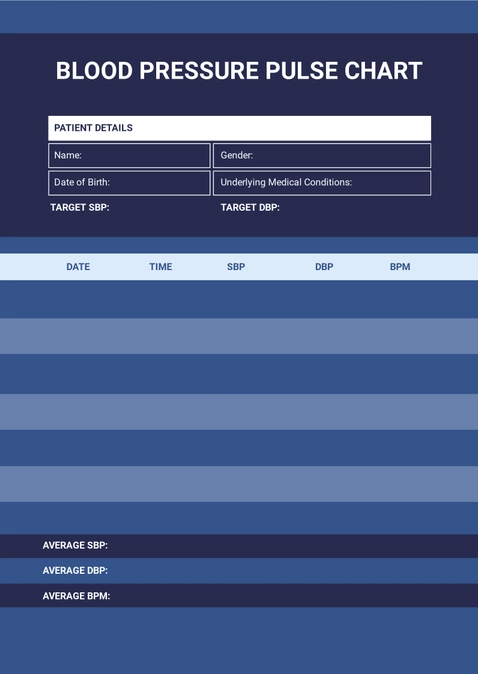Click the TARGET DBP label
The height and width of the screenshot is (674, 478).
click(250, 208)
